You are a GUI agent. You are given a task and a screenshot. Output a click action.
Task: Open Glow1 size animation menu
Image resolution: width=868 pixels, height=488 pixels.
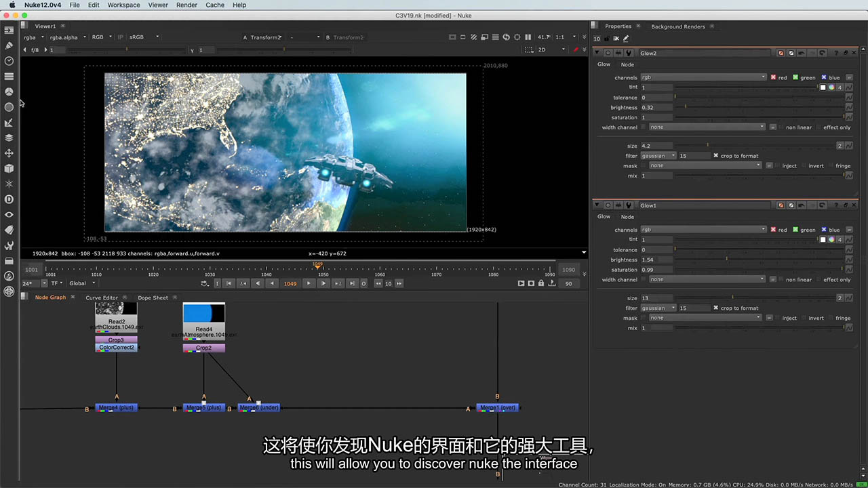tap(848, 298)
